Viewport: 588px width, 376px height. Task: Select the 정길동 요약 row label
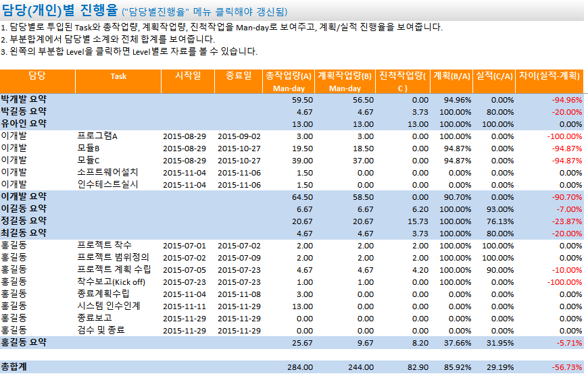click(x=24, y=221)
